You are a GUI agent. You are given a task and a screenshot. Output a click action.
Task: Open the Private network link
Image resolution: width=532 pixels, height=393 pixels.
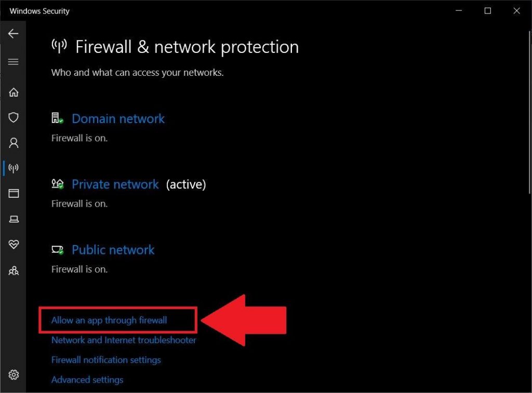115,184
